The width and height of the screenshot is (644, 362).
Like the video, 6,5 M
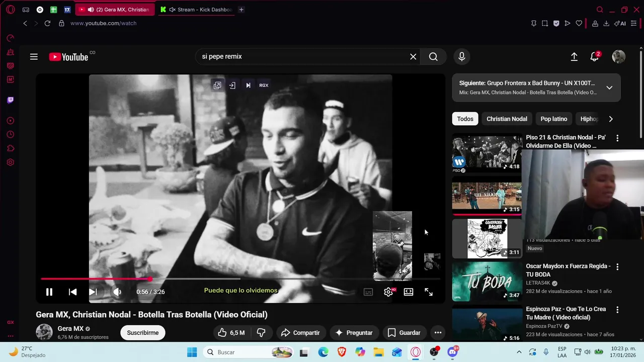[x=231, y=333]
